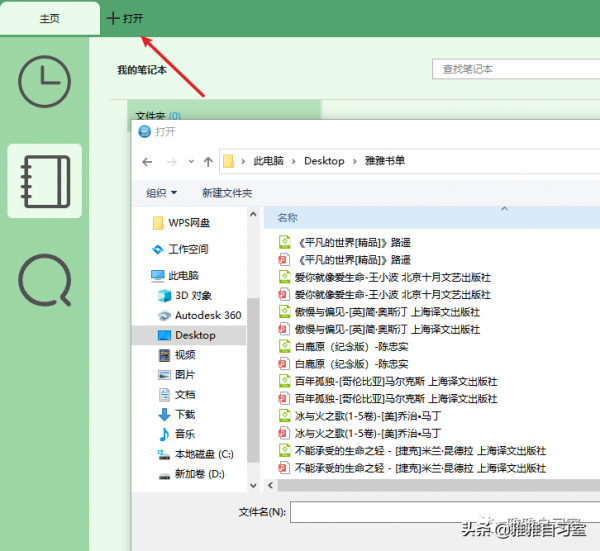Open 工作空间 in navigation tree
This screenshot has height=551, width=600.
click(180, 249)
